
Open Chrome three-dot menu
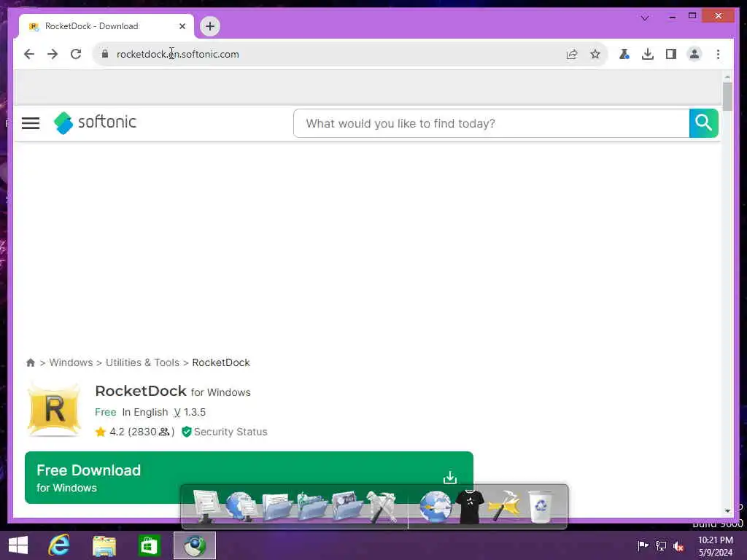click(x=718, y=54)
